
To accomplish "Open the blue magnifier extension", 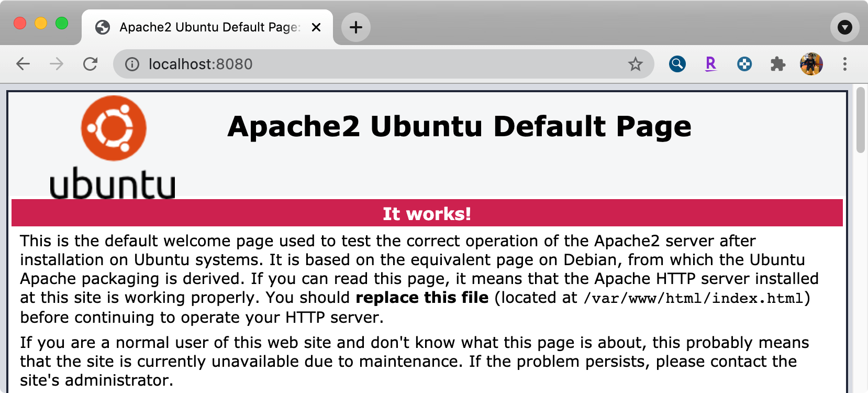I will tap(677, 64).
